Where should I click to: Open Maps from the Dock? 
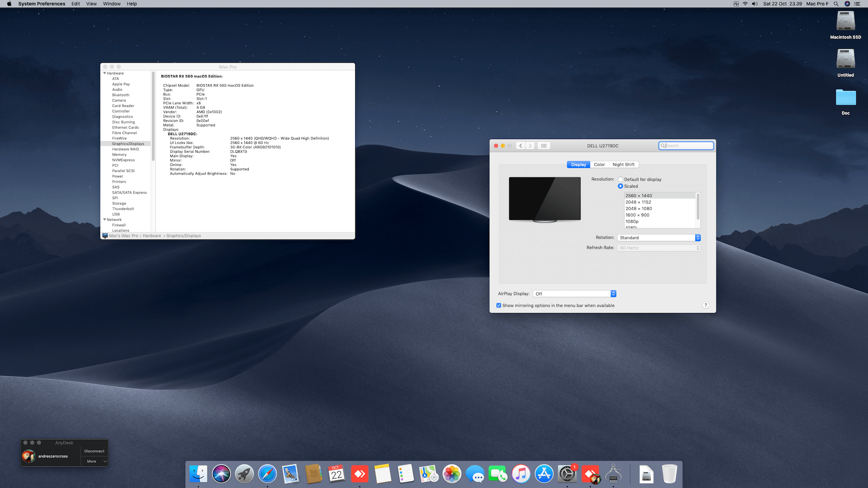(x=429, y=474)
